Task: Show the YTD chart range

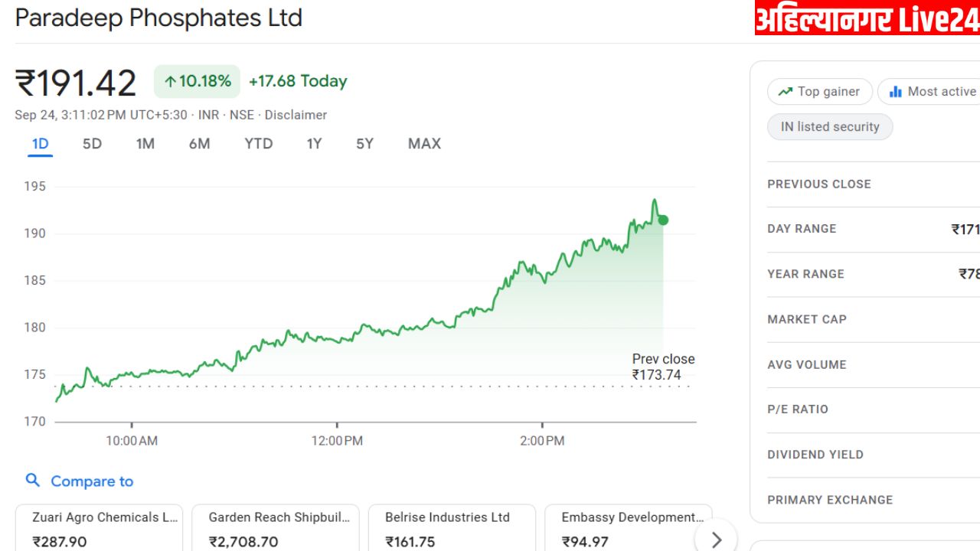Action: tap(259, 143)
